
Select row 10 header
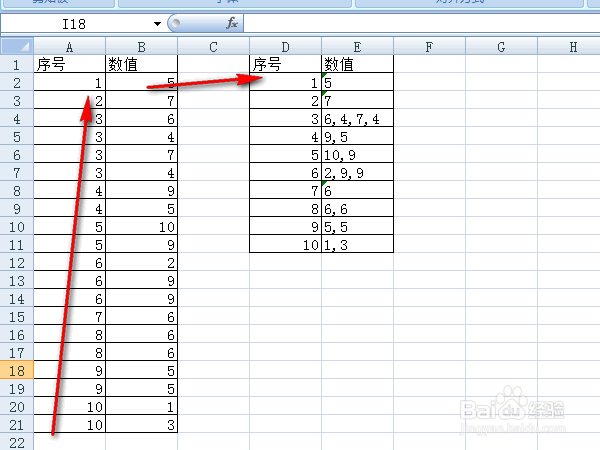[x=17, y=227]
